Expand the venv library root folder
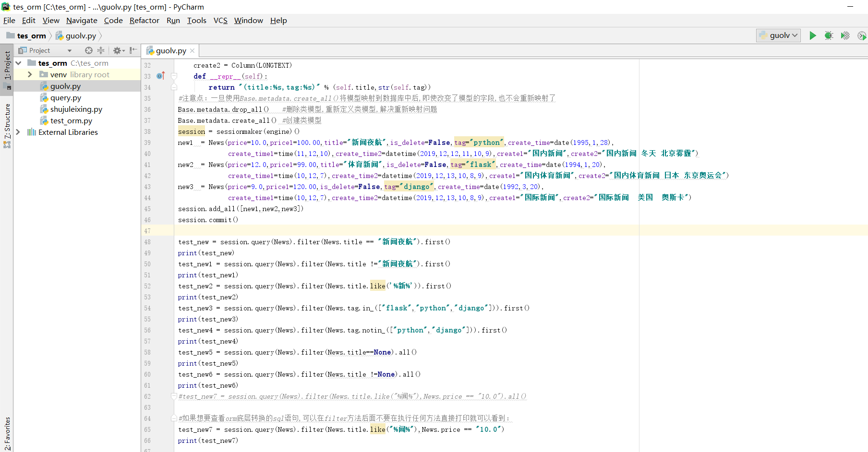 tap(30, 74)
